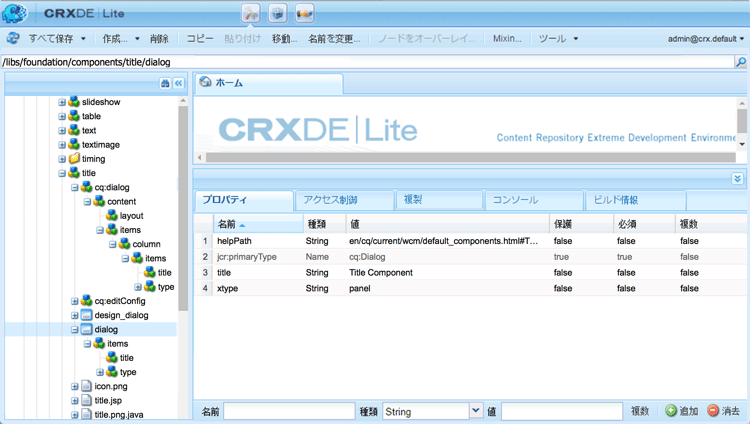Click the red 消去 clear icon
This screenshot has height=424, width=750.
click(x=713, y=411)
